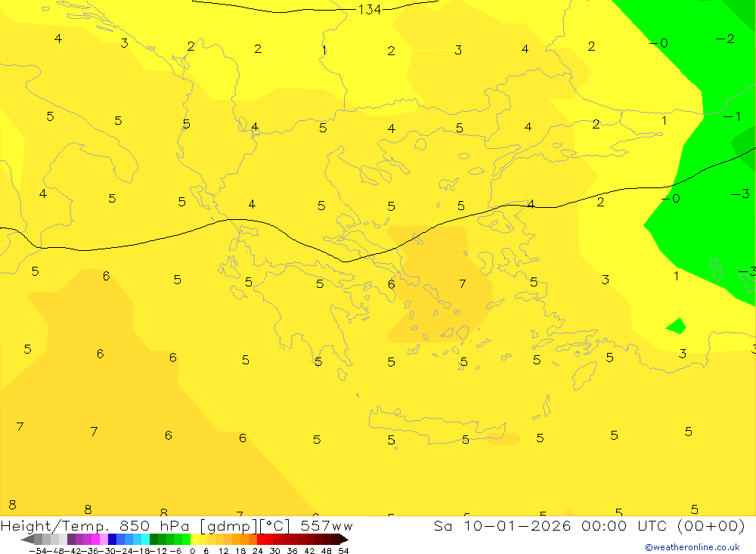Click the dark blue legend swatch above -30
Viewport: 756px width, 554px height.
click(113, 539)
